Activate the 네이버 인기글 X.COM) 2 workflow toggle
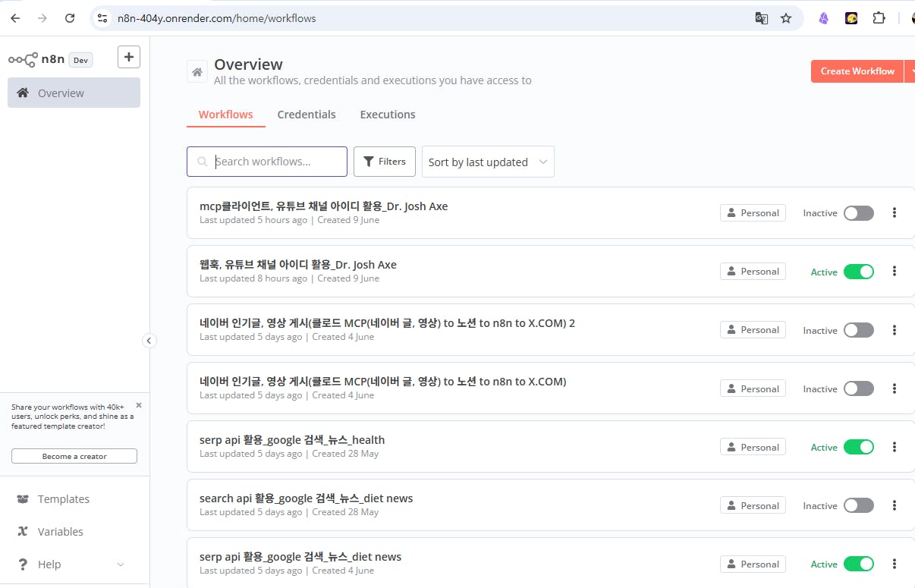Viewport: 915px width, 588px height. pos(859,330)
